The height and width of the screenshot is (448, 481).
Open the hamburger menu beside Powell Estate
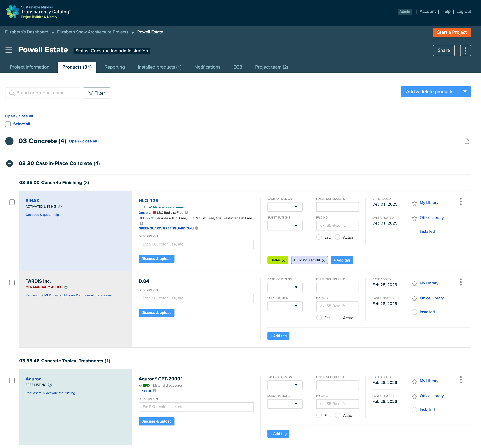click(x=9, y=50)
